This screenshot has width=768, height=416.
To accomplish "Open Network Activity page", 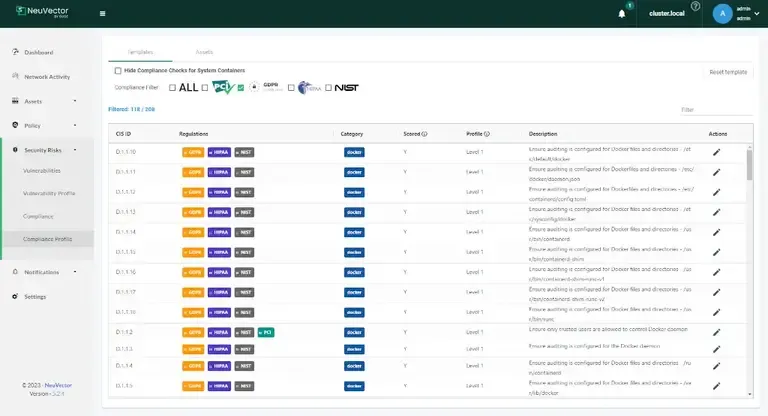I will [47, 76].
